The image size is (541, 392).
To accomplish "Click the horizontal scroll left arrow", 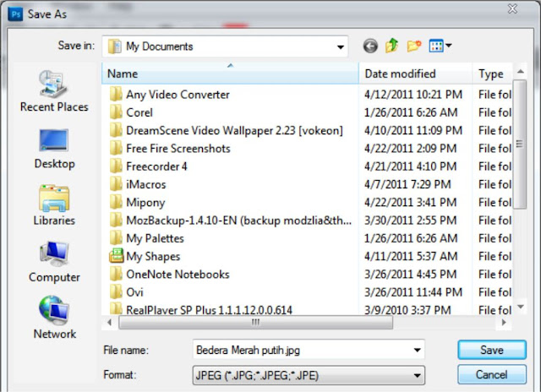I will pyautogui.click(x=109, y=323).
